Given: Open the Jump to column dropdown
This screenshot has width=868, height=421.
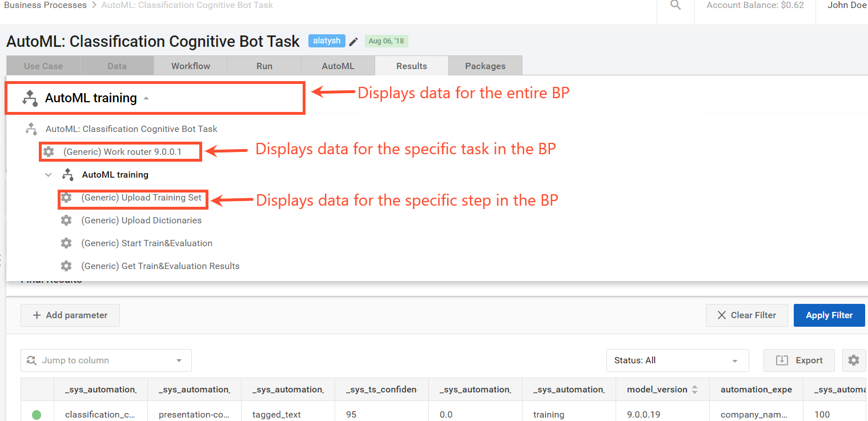Looking at the screenshot, I should [x=106, y=360].
